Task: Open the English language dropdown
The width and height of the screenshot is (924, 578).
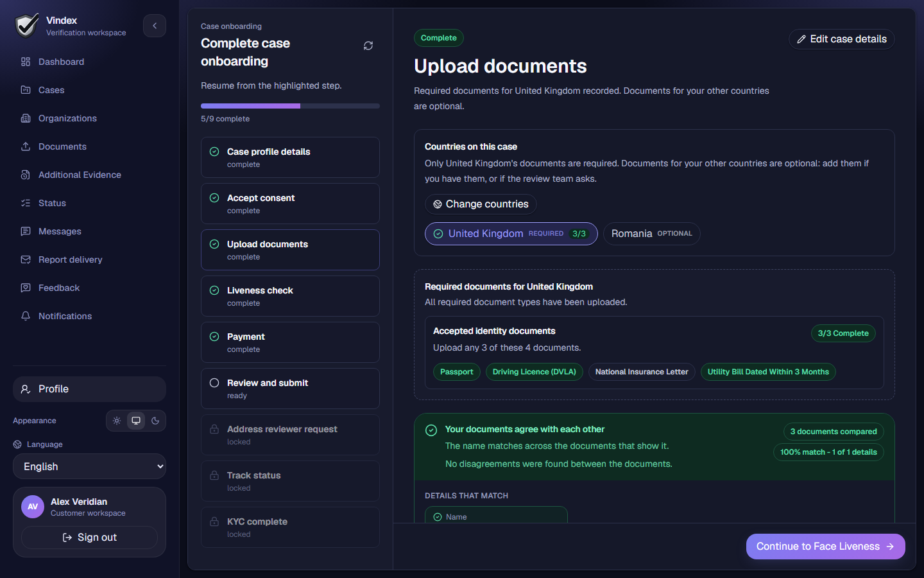Action: click(x=89, y=466)
